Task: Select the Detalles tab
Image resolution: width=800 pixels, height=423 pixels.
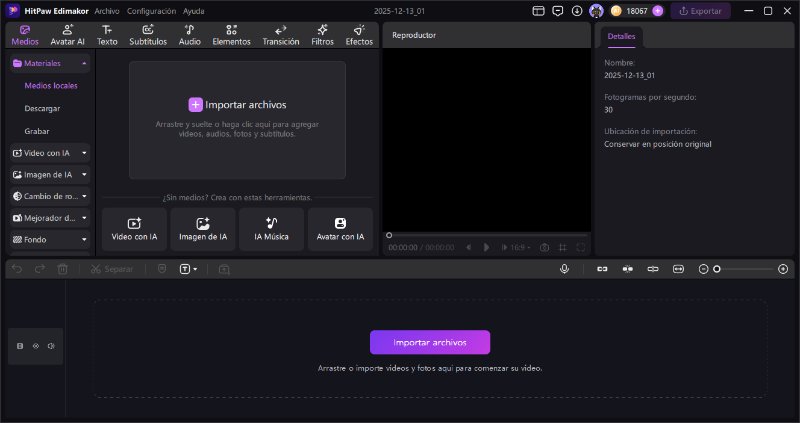Action: [621, 36]
